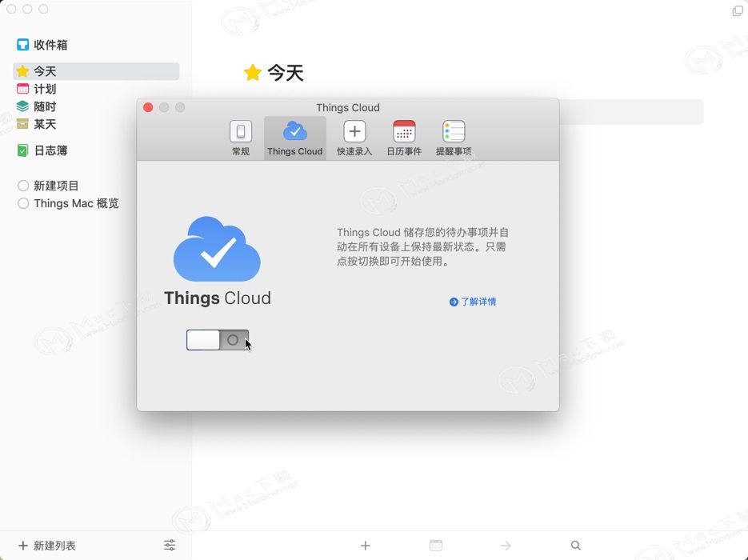Click the 了解详情 link
748x560 pixels.
[x=473, y=302]
